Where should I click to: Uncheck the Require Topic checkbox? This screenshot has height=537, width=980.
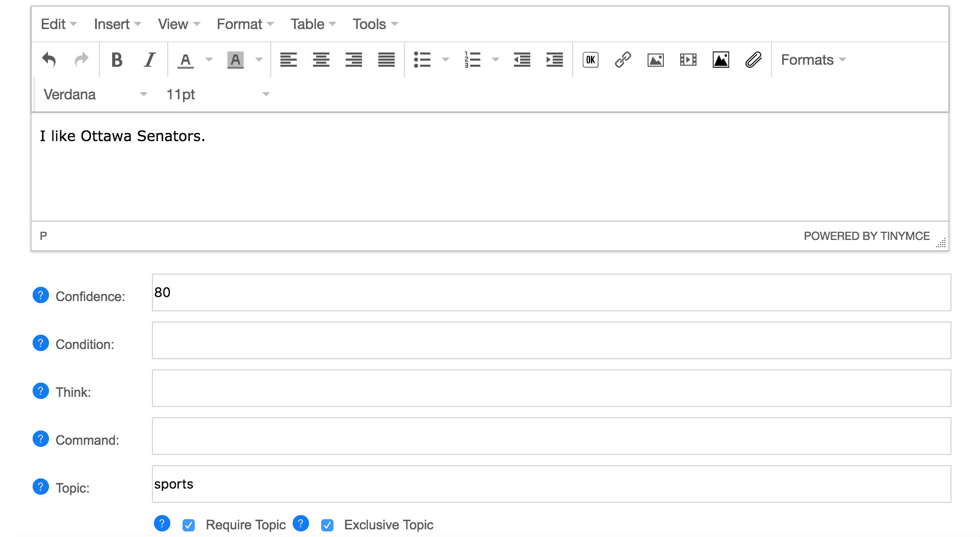click(x=189, y=525)
